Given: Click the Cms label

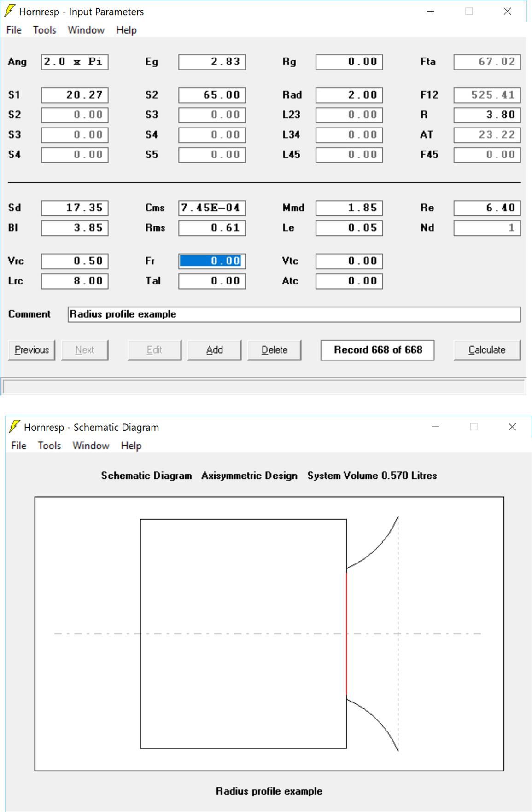Looking at the screenshot, I should pos(155,208).
